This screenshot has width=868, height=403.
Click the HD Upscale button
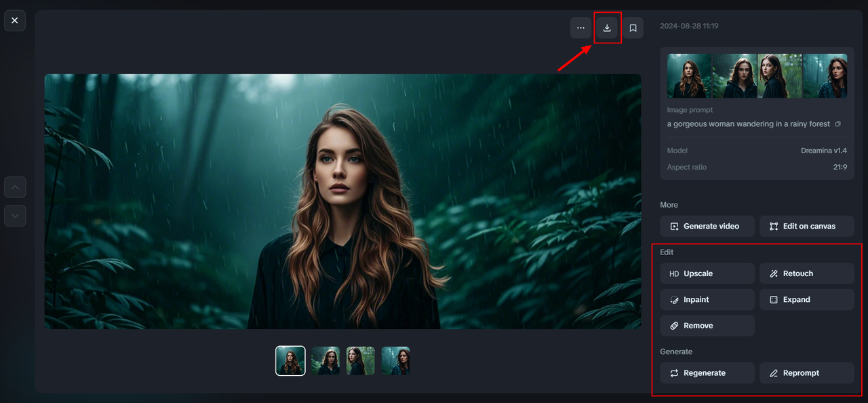click(x=707, y=273)
